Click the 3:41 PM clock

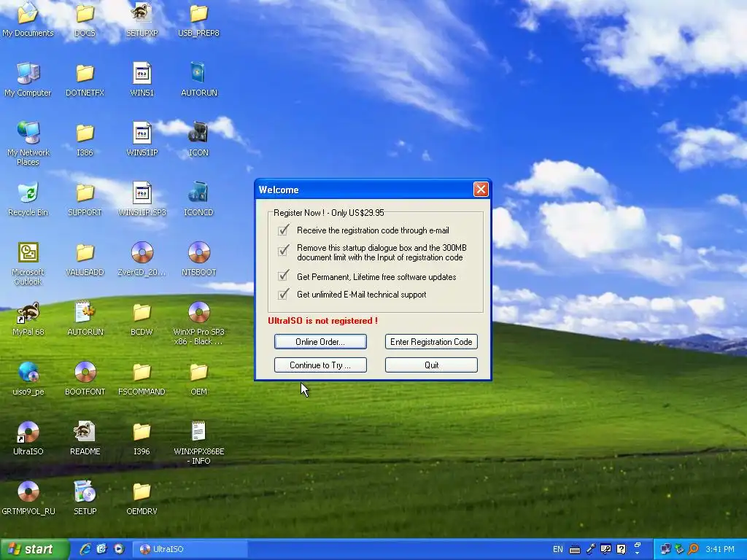click(x=720, y=549)
